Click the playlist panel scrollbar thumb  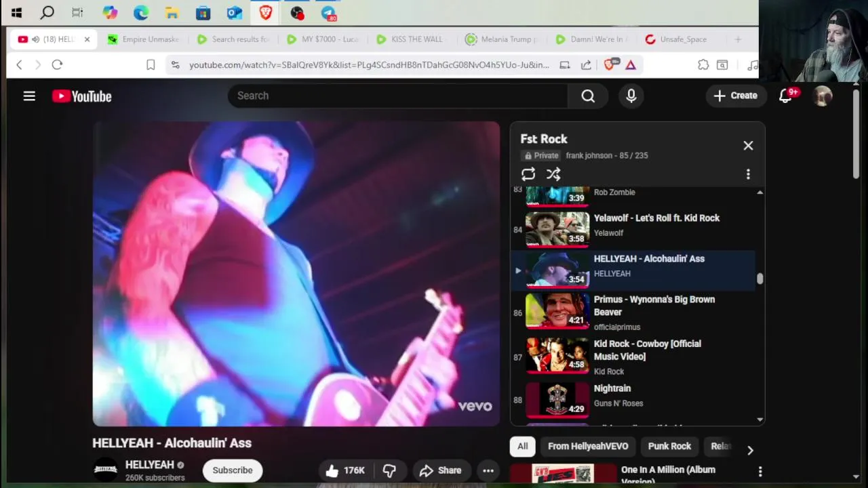pos(759,279)
